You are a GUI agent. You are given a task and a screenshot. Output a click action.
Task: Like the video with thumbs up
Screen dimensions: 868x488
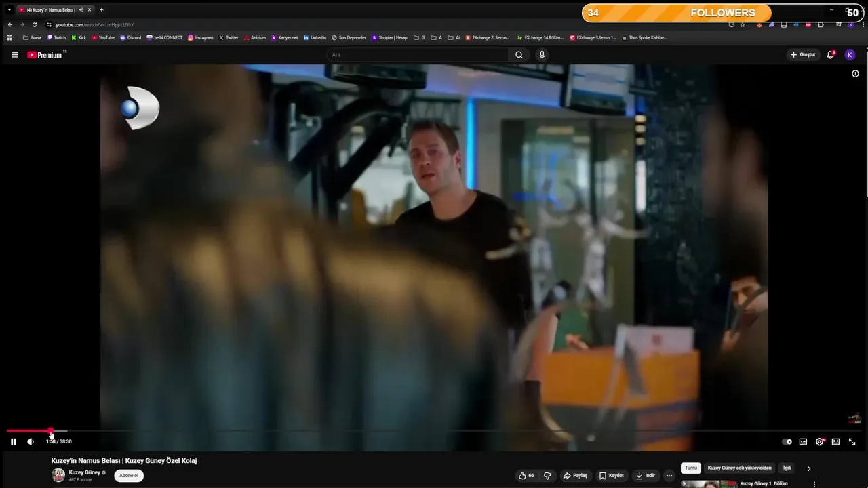click(526, 476)
